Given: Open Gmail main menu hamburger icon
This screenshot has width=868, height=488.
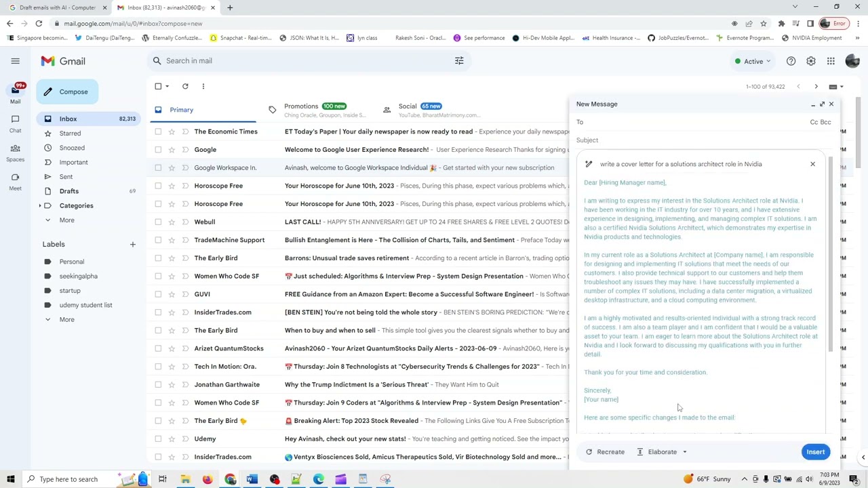Looking at the screenshot, I should [x=15, y=61].
